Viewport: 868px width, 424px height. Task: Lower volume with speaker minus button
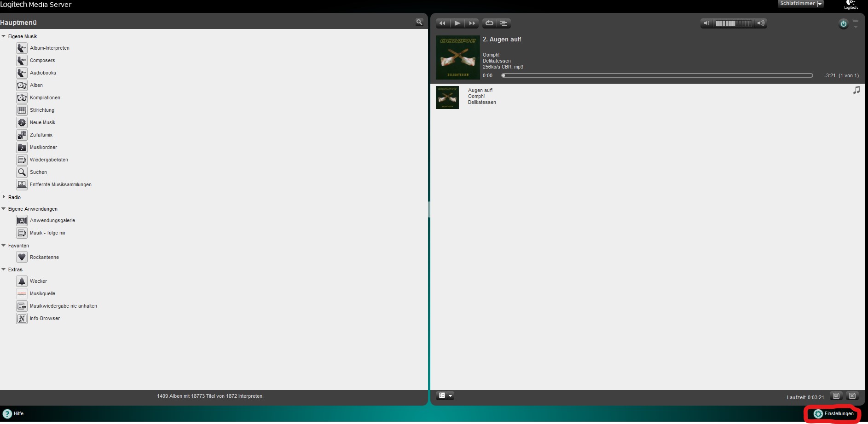[x=706, y=23]
